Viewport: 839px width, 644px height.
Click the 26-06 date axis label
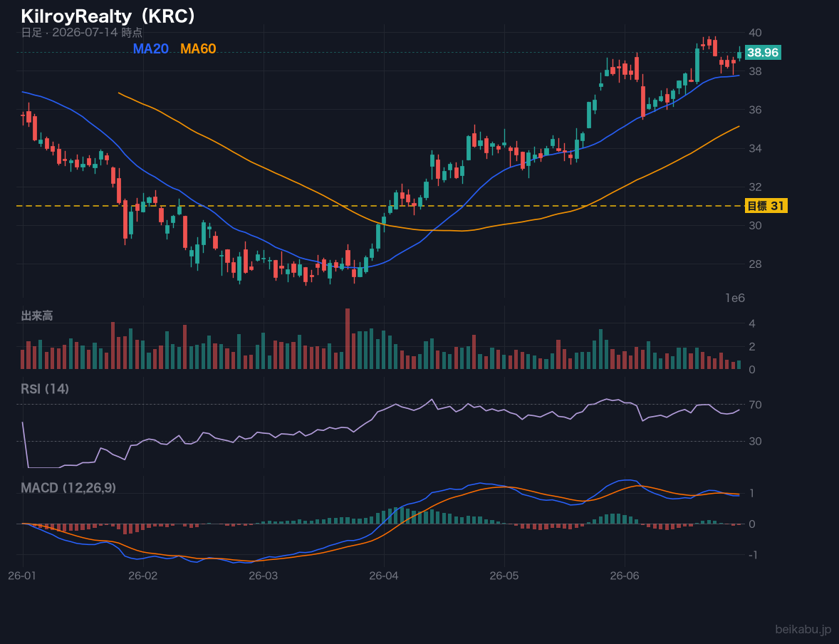click(x=625, y=576)
